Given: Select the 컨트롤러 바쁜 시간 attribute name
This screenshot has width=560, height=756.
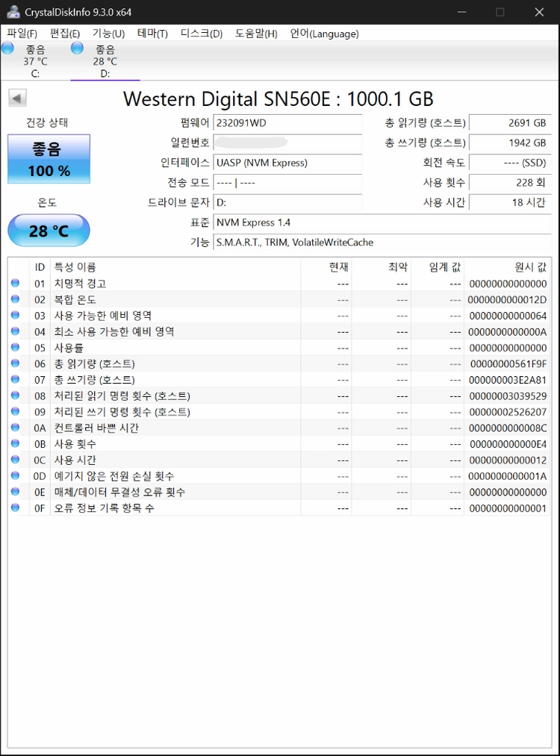Looking at the screenshot, I should 96,428.
